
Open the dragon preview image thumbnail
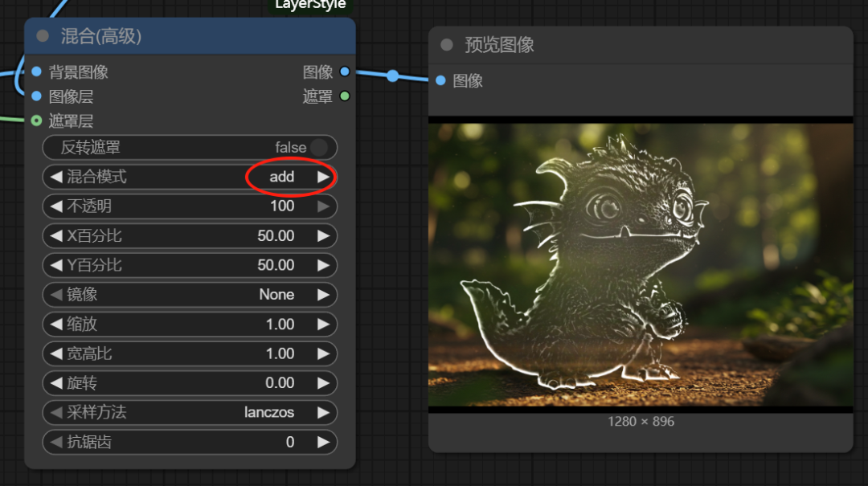pos(641,264)
